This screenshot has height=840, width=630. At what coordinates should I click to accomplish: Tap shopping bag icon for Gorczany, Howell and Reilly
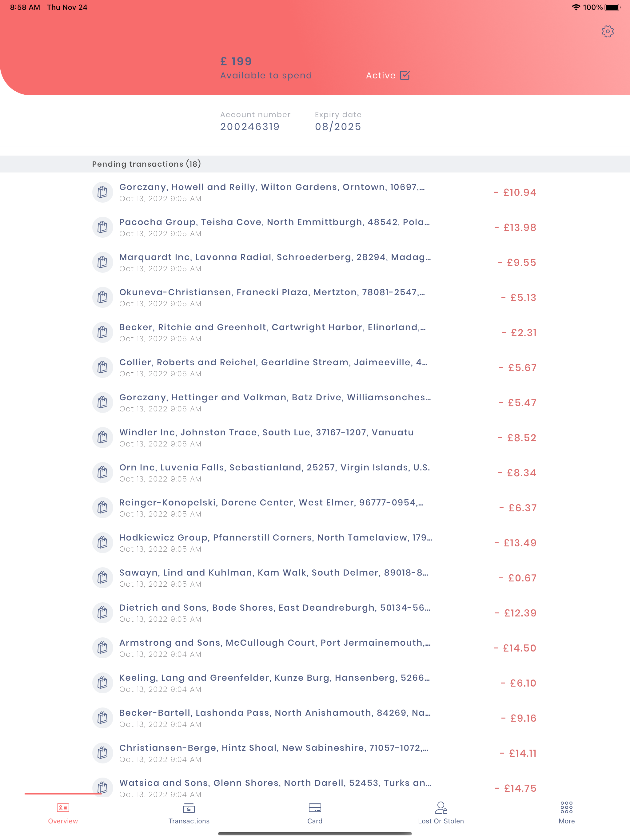103,192
